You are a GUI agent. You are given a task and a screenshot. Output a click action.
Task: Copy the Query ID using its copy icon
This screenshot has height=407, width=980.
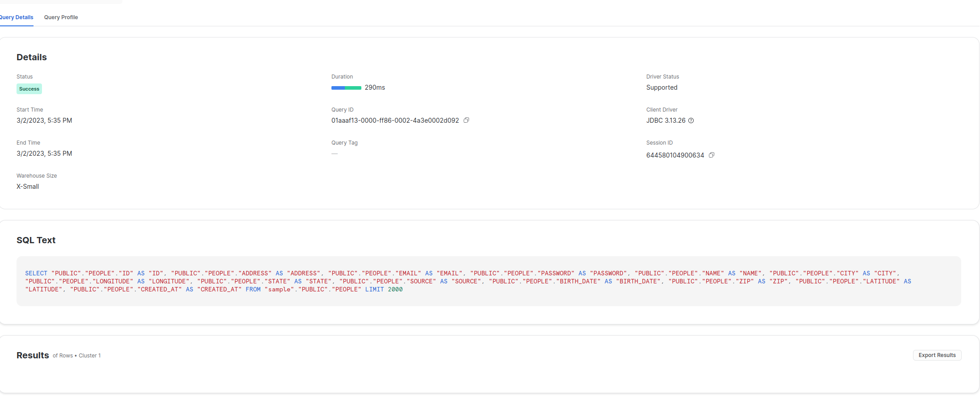466,120
